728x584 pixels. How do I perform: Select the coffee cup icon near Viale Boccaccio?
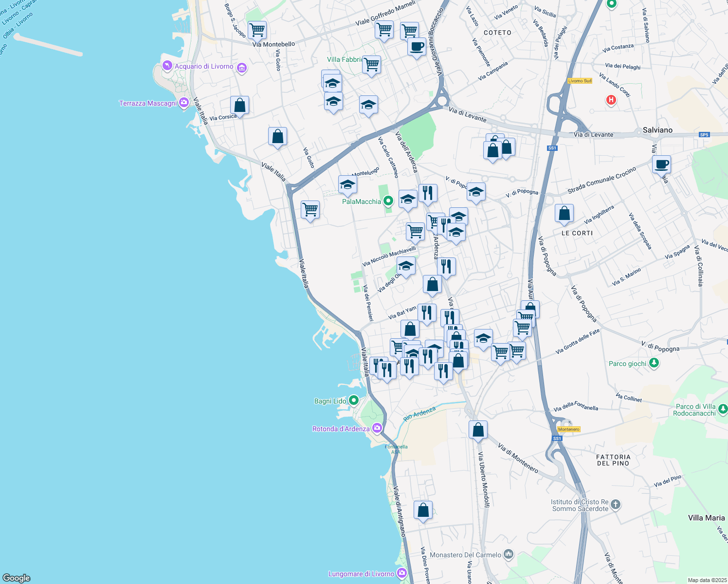pos(416,47)
